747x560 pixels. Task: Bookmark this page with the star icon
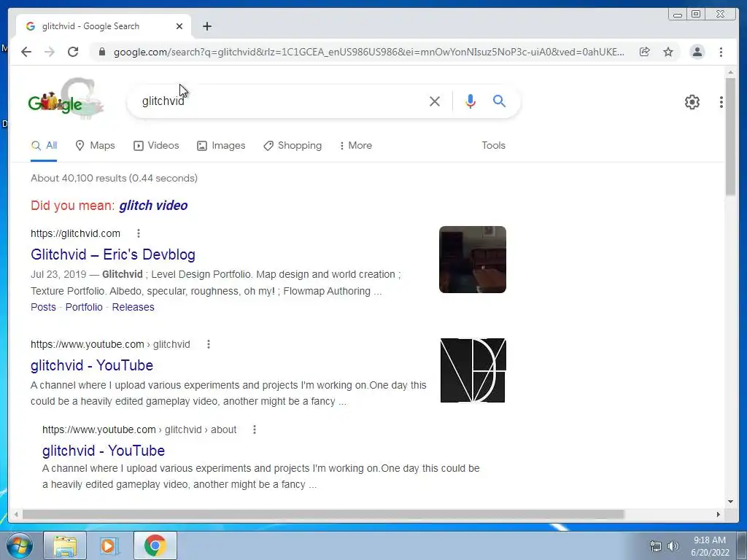[x=668, y=52]
